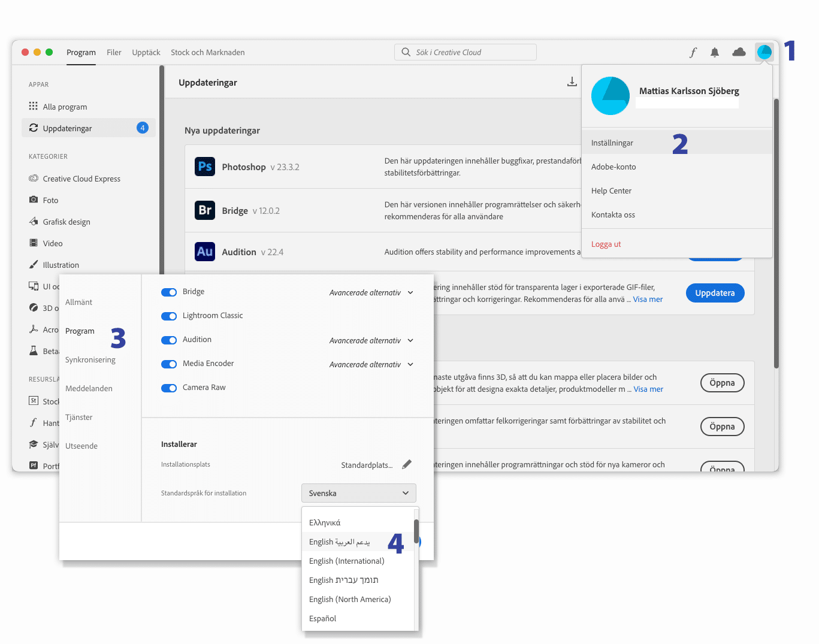Click the Sök i Creative Cloud field
819x644 pixels.
tap(466, 52)
